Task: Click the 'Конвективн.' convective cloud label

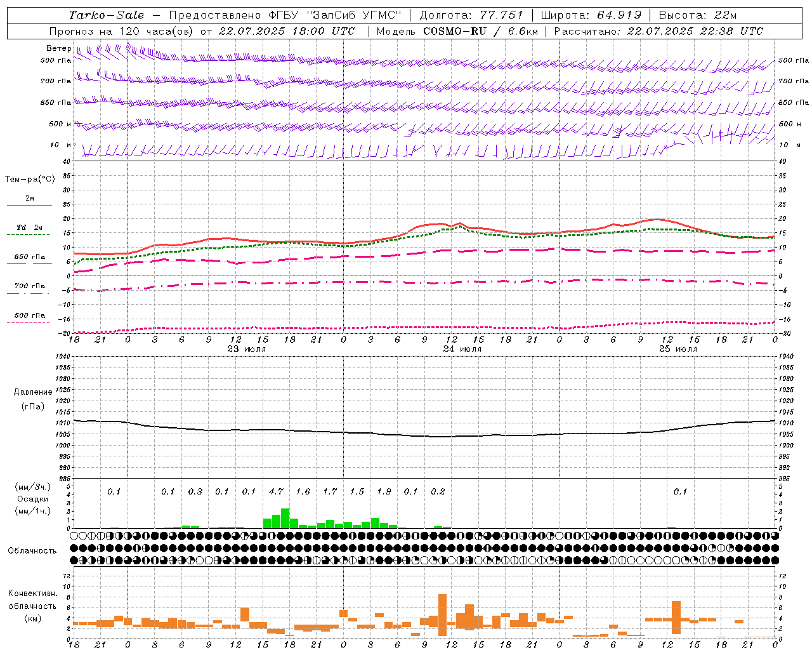Action: (33, 594)
